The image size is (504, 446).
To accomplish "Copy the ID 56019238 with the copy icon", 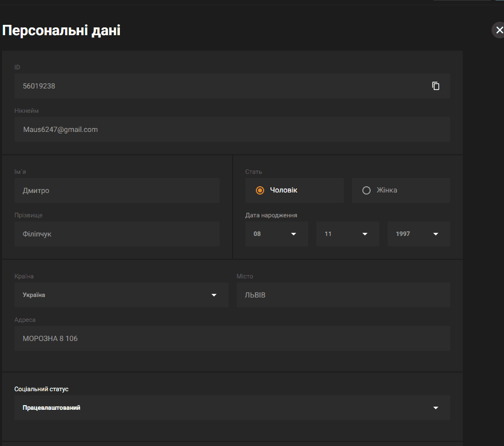I will pyautogui.click(x=436, y=86).
